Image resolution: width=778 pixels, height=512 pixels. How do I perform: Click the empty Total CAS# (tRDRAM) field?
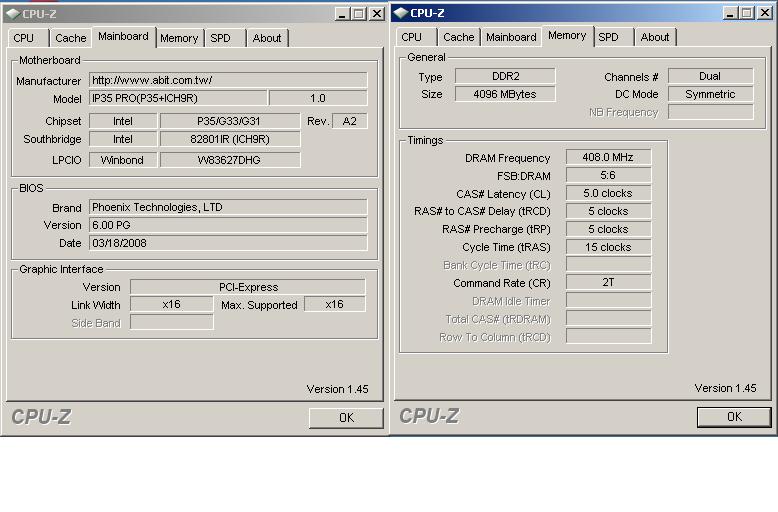pos(608,318)
